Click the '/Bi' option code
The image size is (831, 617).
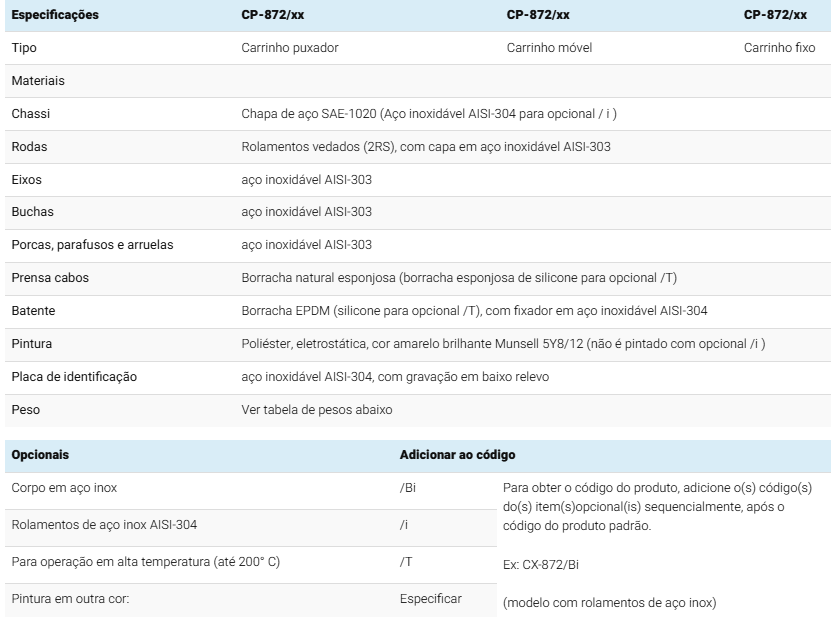[408, 488]
